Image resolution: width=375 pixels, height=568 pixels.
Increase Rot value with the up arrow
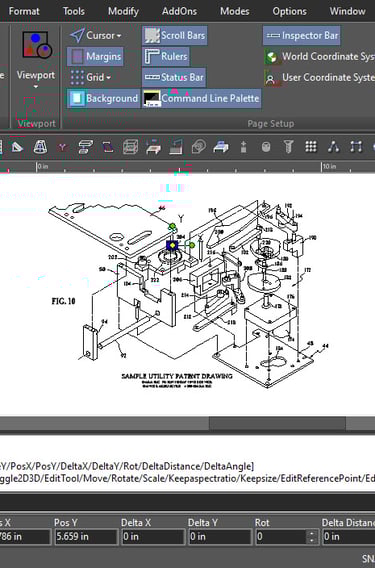312,533
